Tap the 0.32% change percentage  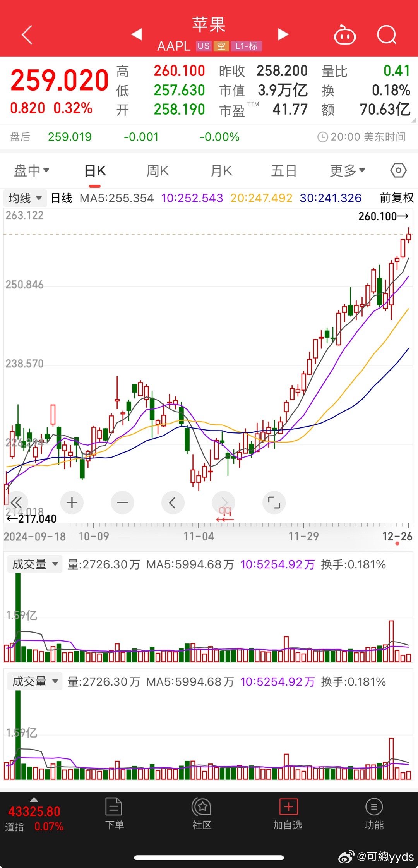click(73, 108)
